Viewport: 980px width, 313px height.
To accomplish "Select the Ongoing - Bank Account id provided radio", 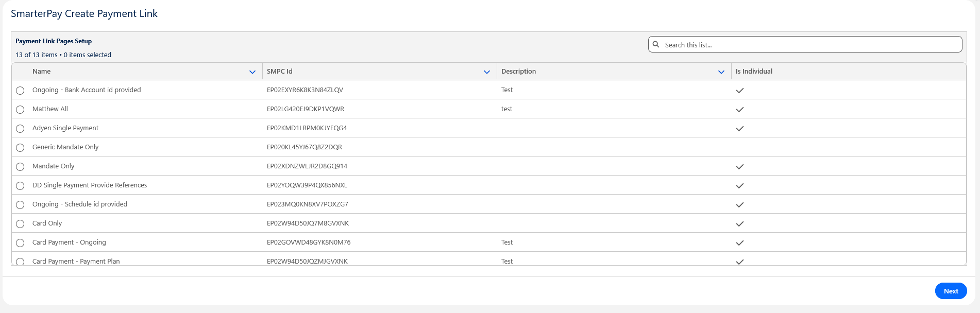I will click(20, 91).
